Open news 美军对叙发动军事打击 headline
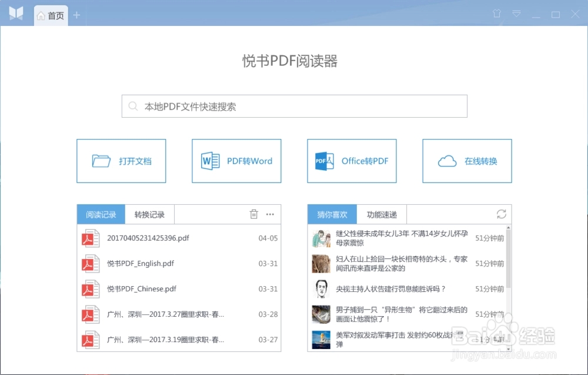Viewport: 588px width, 375px height. click(x=399, y=339)
